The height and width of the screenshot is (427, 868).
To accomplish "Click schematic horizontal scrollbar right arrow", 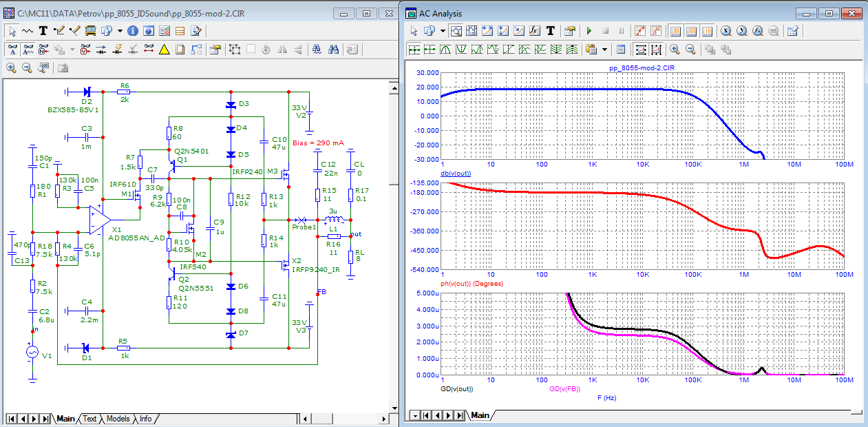I will [x=383, y=419].
